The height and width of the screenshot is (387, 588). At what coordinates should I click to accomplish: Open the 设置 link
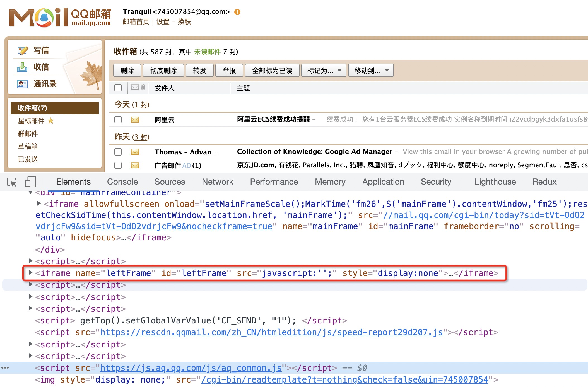[163, 22]
